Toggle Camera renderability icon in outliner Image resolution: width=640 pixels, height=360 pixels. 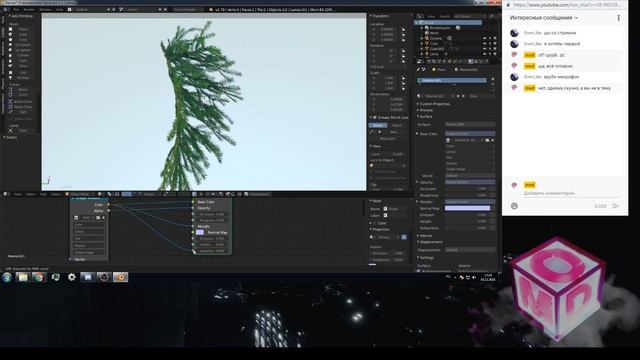pos(495,38)
